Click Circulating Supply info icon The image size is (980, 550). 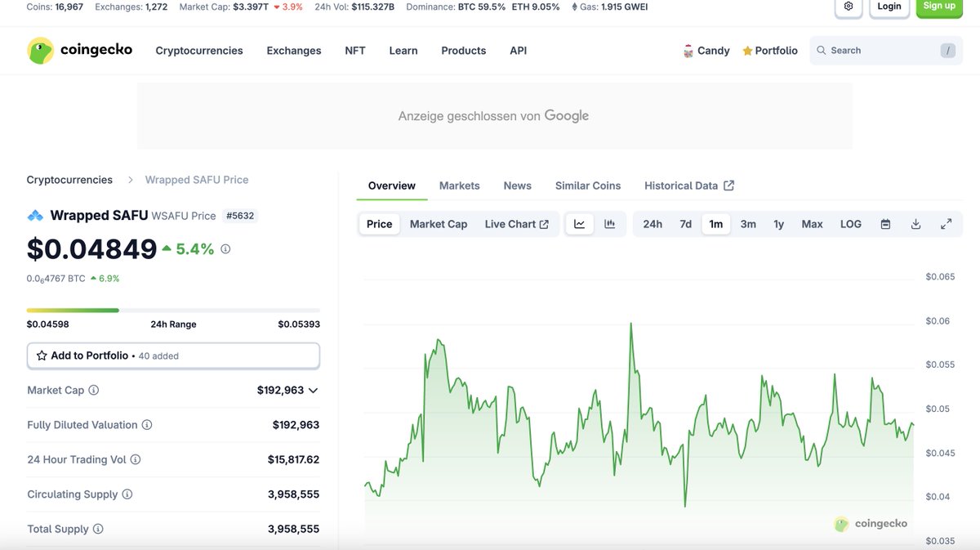tap(127, 494)
